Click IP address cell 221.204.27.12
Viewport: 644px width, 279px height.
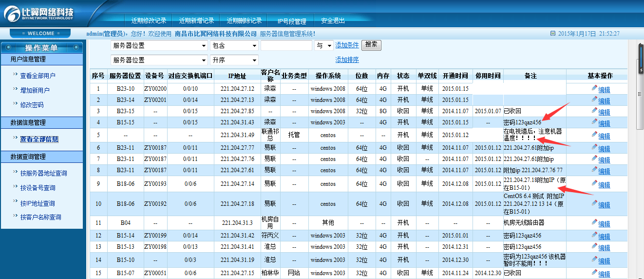click(x=238, y=89)
